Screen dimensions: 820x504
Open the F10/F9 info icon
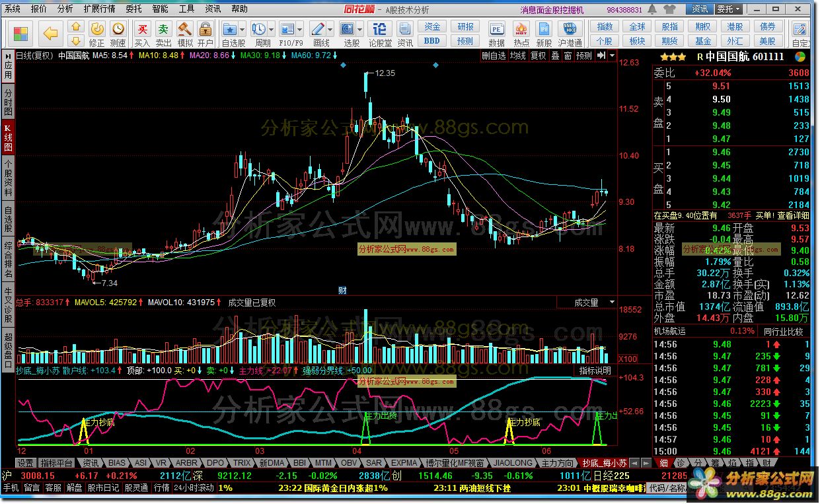click(x=287, y=29)
